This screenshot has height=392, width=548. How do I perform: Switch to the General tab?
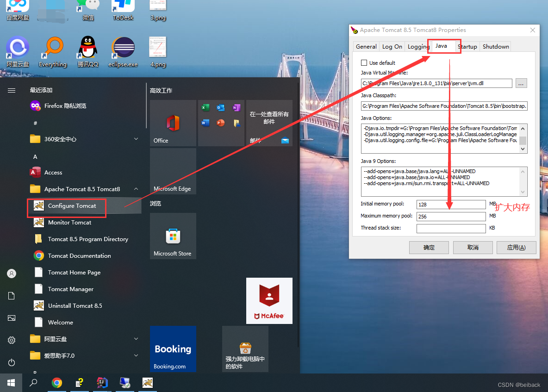tap(366, 46)
